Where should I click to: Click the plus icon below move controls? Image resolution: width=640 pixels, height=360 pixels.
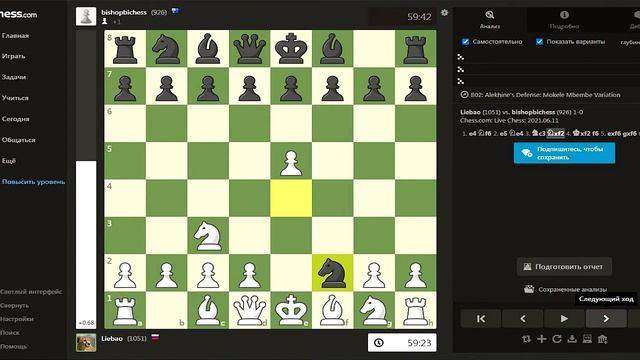542,339
